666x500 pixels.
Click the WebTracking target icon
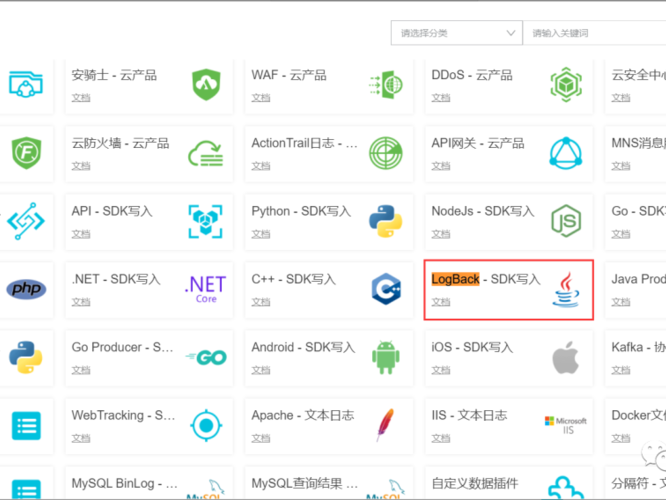pyautogui.click(x=206, y=425)
